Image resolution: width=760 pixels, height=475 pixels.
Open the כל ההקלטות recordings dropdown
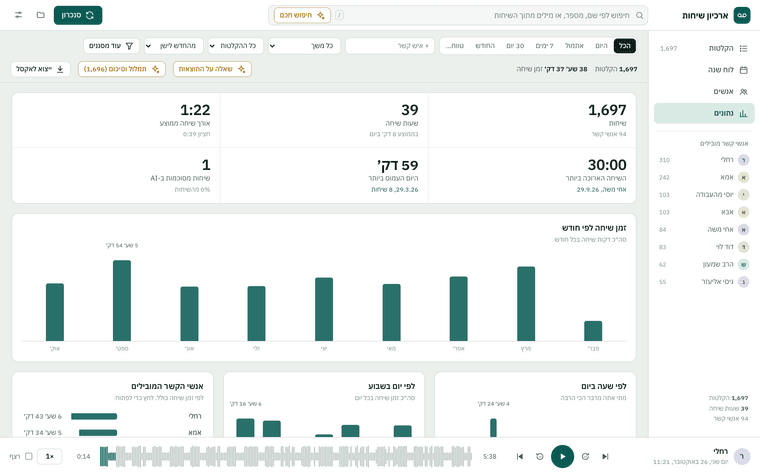[x=236, y=46]
